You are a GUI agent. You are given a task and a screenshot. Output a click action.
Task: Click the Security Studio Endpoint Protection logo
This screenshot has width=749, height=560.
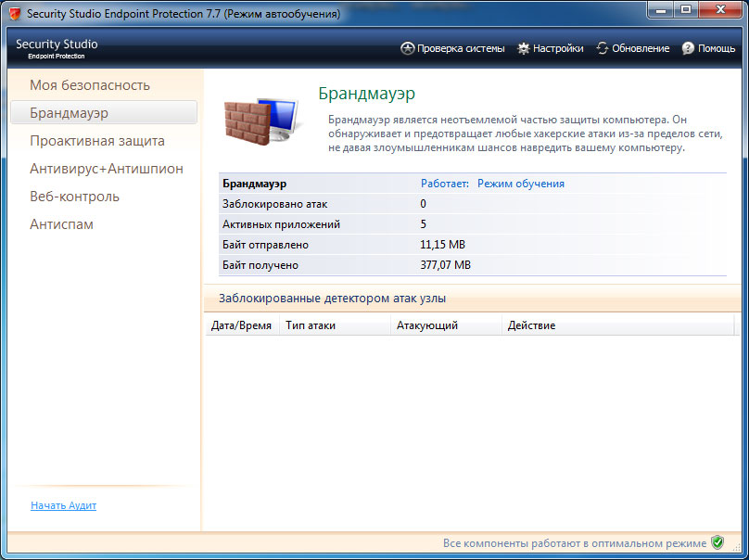tap(56, 46)
